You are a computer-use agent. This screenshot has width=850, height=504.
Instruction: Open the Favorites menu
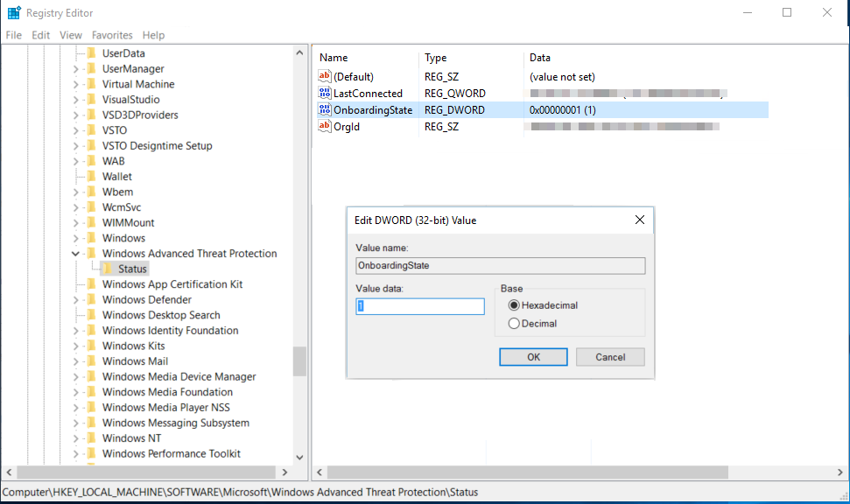112,35
